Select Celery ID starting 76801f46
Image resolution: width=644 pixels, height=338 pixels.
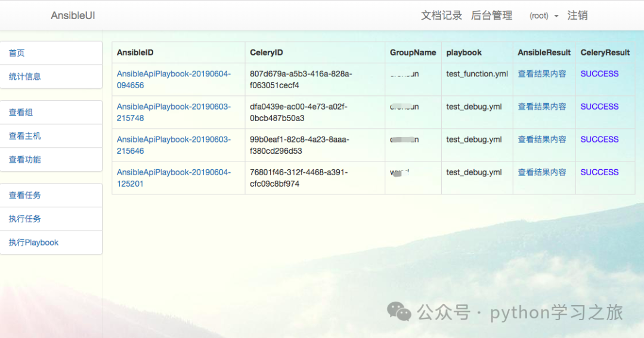[x=299, y=178]
